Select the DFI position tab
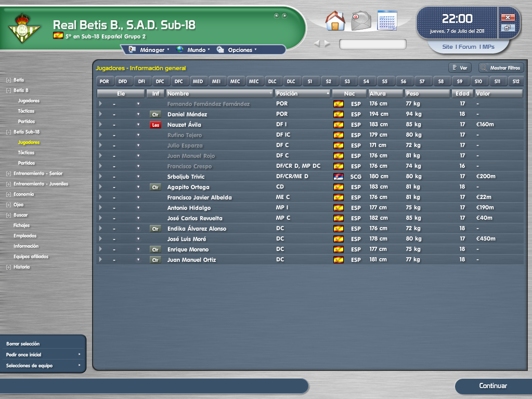532x399 pixels. click(x=141, y=82)
